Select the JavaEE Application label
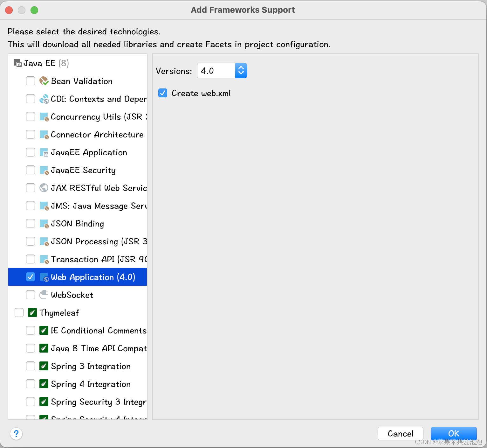487x448 pixels. tap(89, 152)
